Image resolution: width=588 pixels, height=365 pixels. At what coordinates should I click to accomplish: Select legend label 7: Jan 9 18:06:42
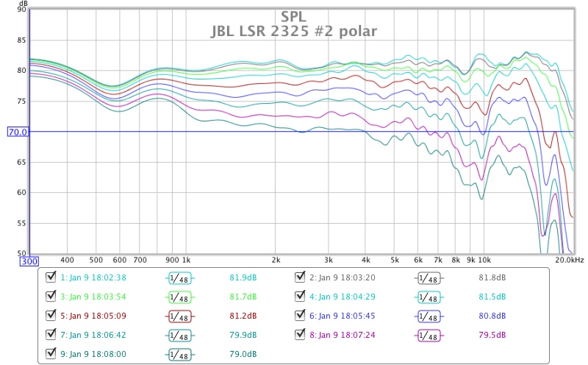(x=93, y=335)
